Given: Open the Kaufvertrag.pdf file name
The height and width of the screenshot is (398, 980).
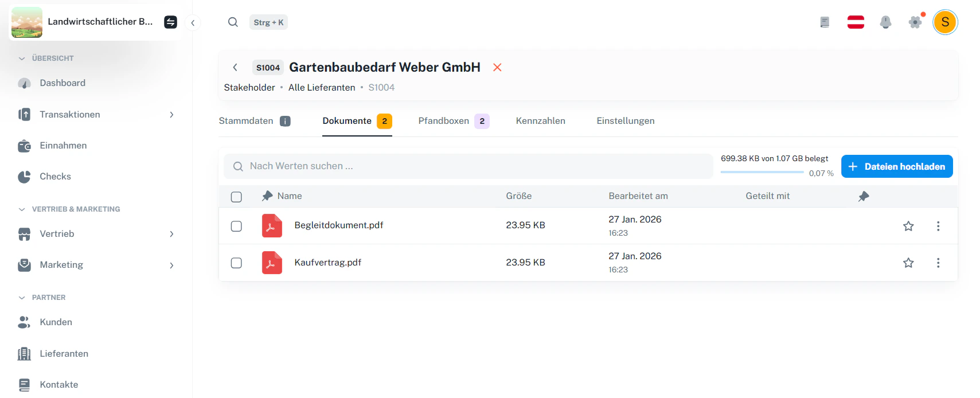Looking at the screenshot, I should coord(328,263).
